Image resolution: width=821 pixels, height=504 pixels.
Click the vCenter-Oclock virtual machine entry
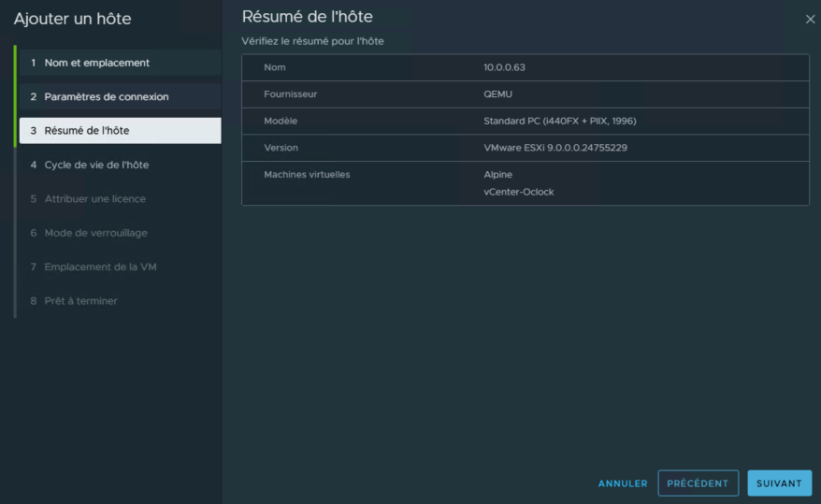click(518, 192)
